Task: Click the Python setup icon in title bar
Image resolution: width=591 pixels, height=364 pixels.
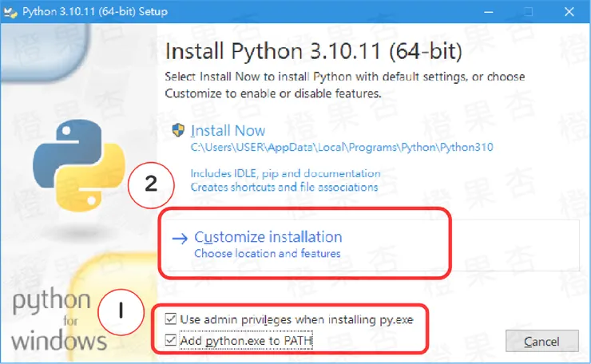Action: point(12,12)
